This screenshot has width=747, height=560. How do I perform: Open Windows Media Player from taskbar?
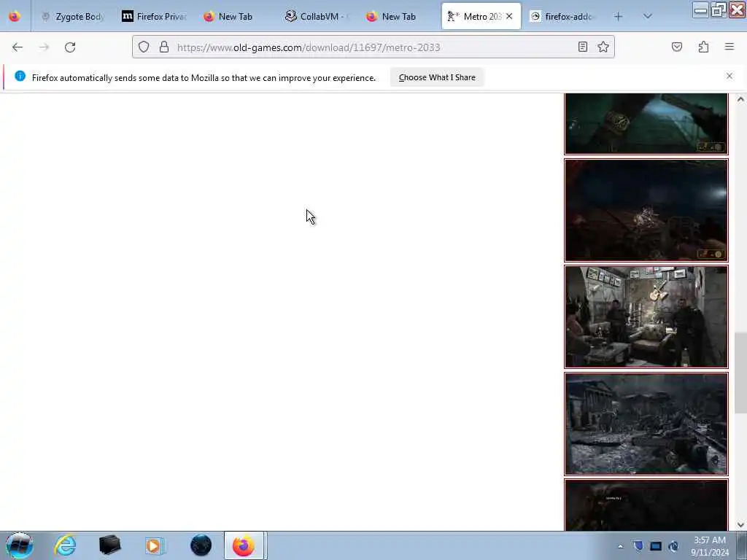pos(155,545)
